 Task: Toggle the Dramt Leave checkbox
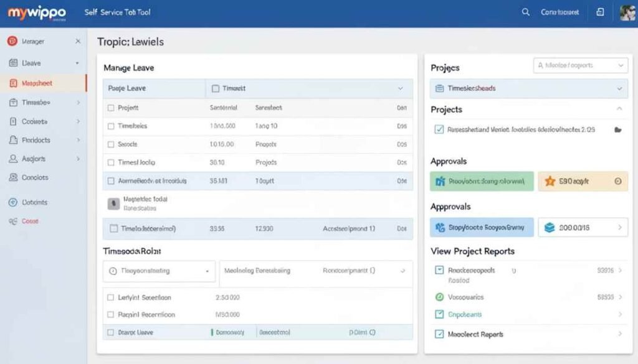111,333
